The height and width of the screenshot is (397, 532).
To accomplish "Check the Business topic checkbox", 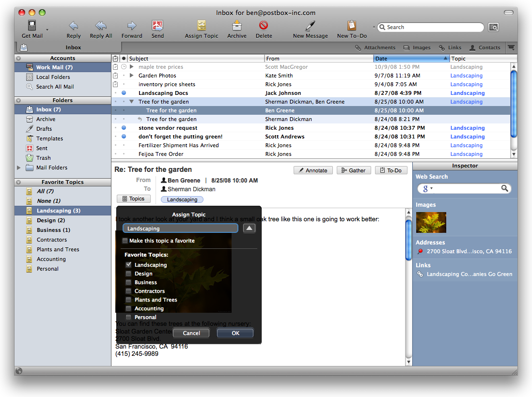I will click(128, 282).
